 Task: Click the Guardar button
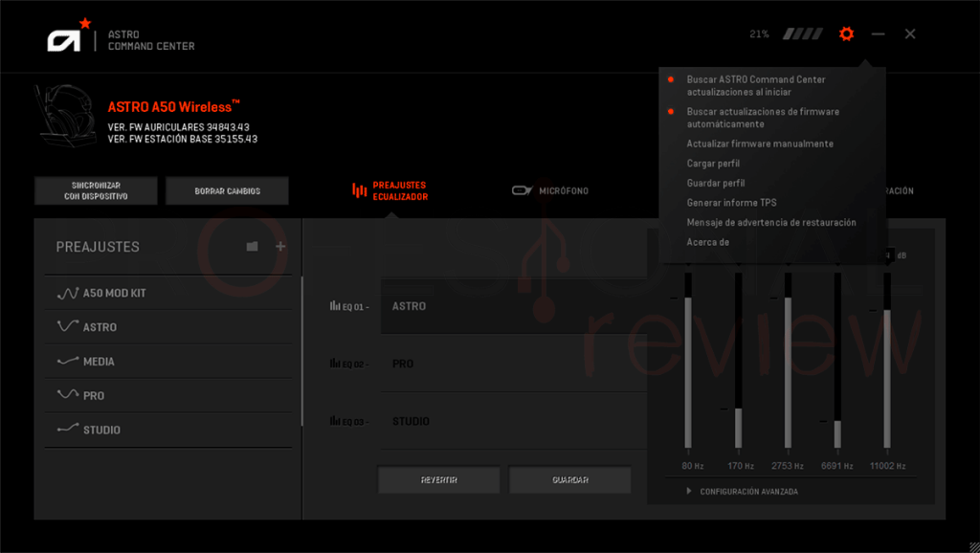coord(569,480)
